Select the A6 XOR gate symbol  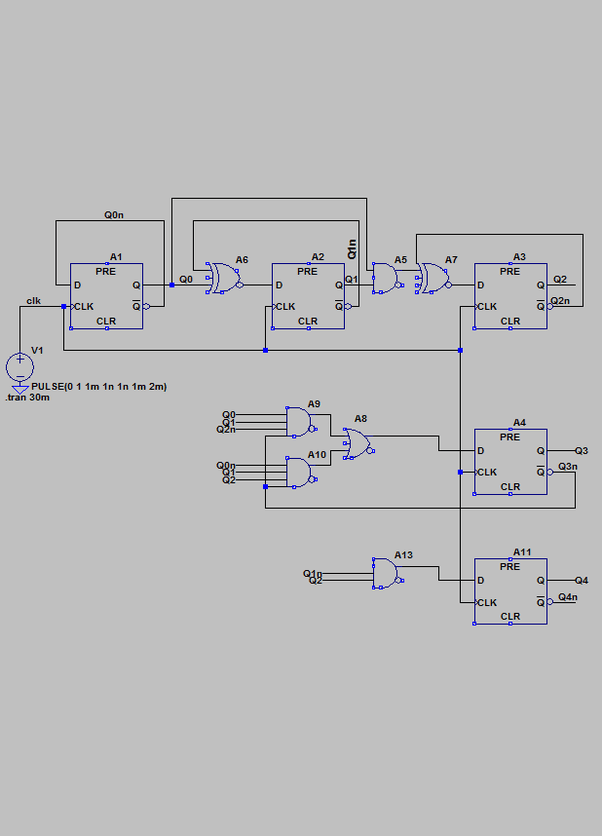pyautogui.click(x=224, y=278)
